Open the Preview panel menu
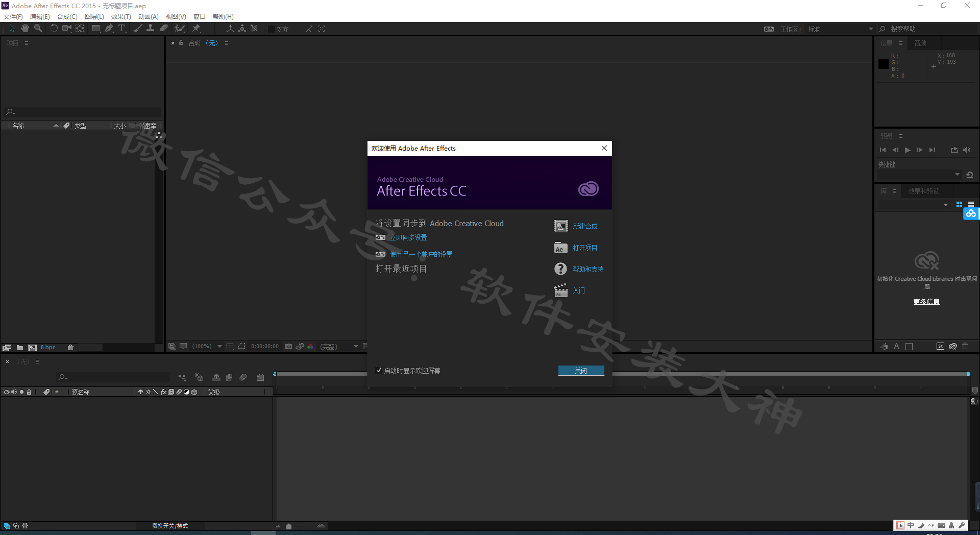 click(x=901, y=136)
